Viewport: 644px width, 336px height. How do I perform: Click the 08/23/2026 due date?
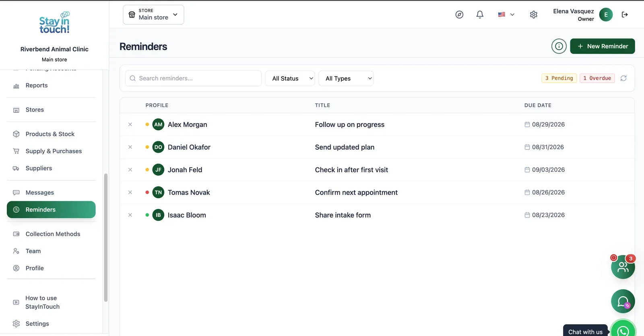[x=548, y=215]
